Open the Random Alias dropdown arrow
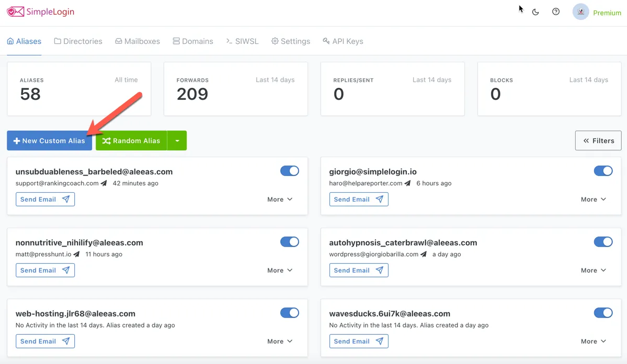This screenshot has width=627, height=364. coord(177,140)
